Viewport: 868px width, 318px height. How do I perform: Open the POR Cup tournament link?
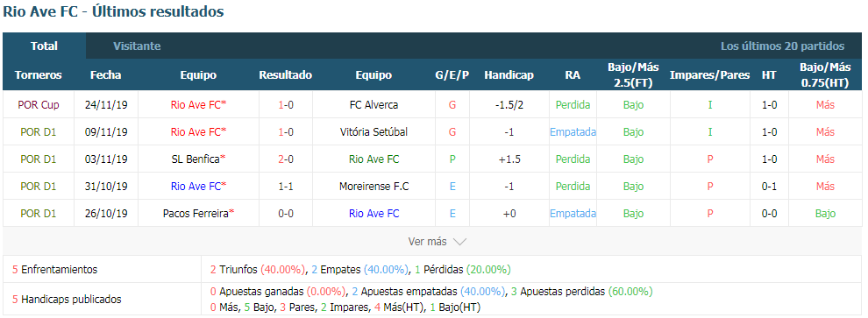point(39,104)
